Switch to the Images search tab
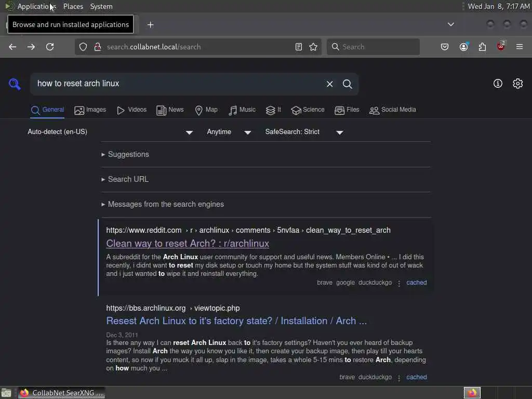 [90, 110]
